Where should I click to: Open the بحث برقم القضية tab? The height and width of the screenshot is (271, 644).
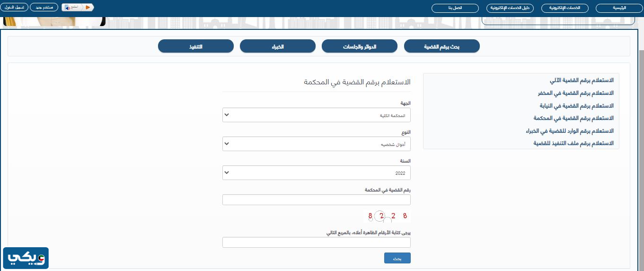click(441, 46)
